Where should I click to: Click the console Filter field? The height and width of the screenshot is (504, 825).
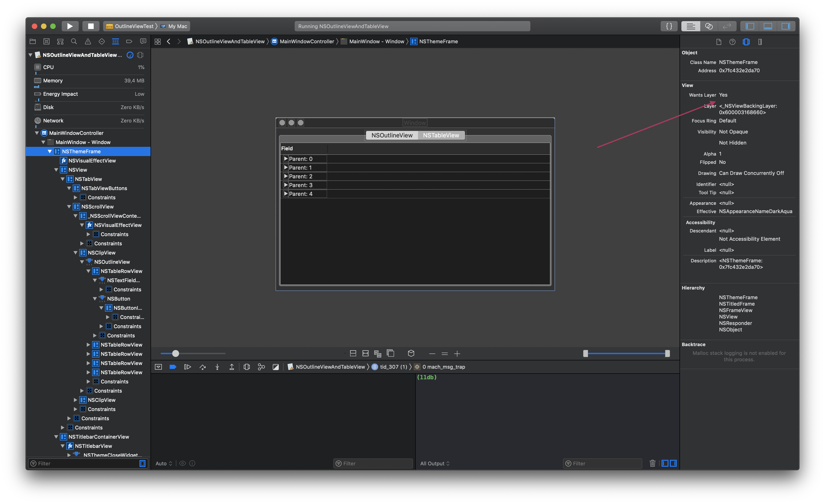tap(603, 463)
